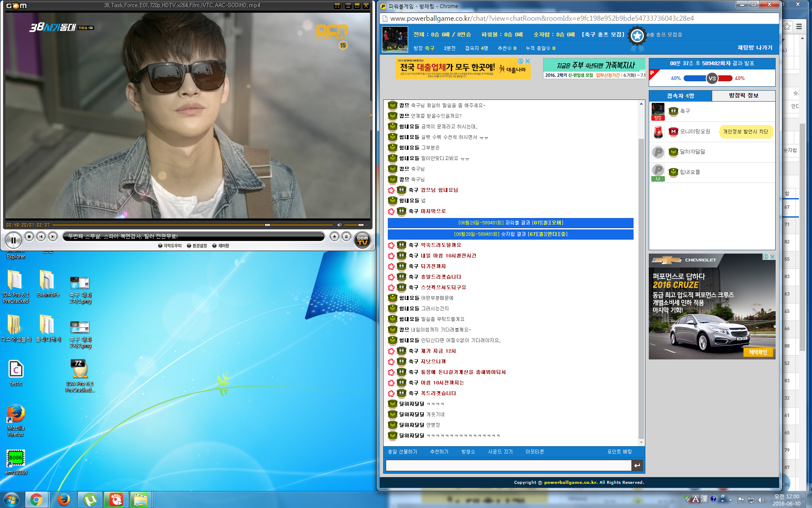Open 올리디버거 folder on desktop
The height and width of the screenshot is (508, 812).
click(48, 328)
